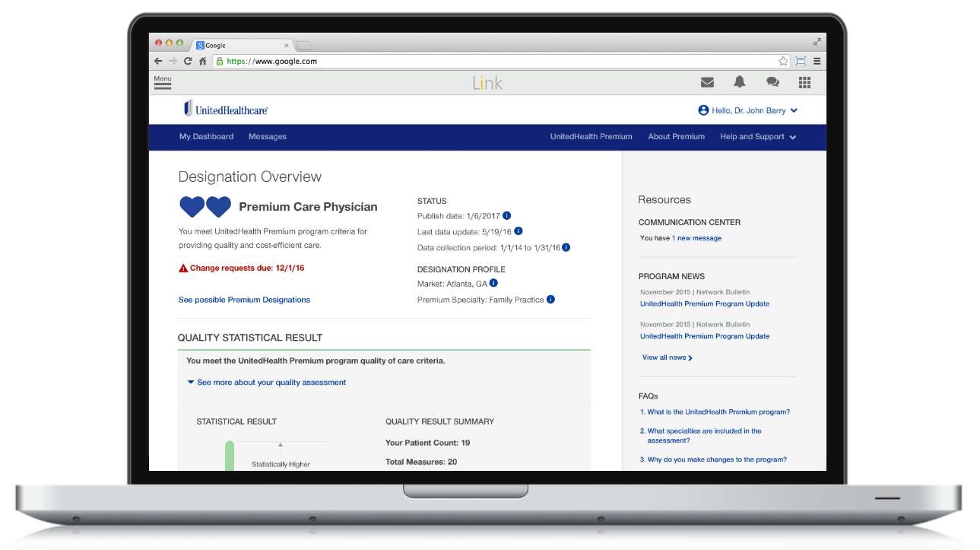Click the user profile avatar icon

[x=703, y=110]
